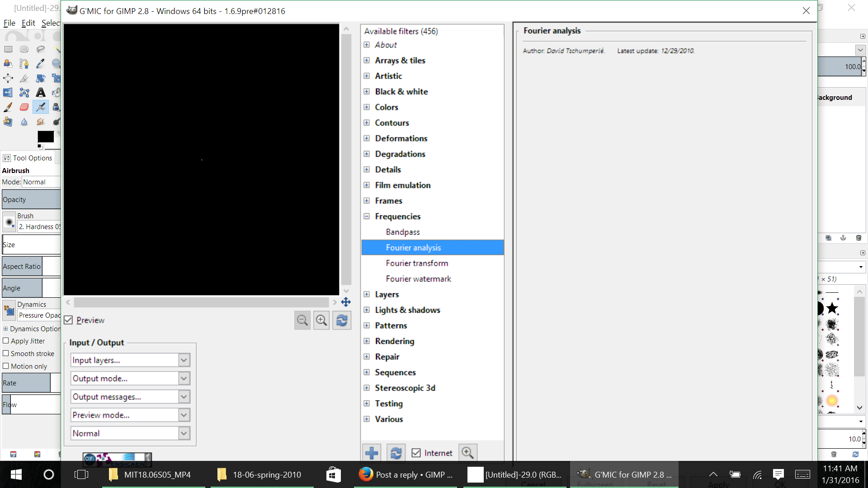868x488 pixels.
Task: Refresh the filter list
Action: pyautogui.click(x=396, y=453)
